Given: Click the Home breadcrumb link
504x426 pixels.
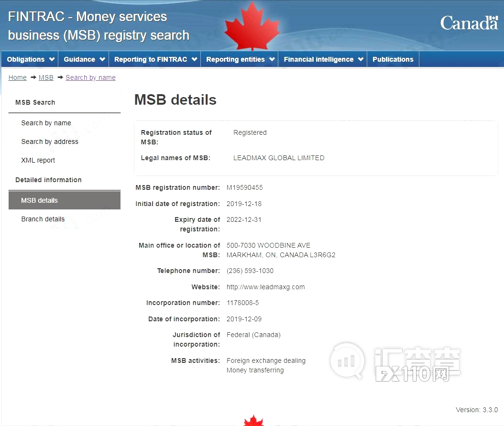Looking at the screenshot, I should [x=17, y=77].
